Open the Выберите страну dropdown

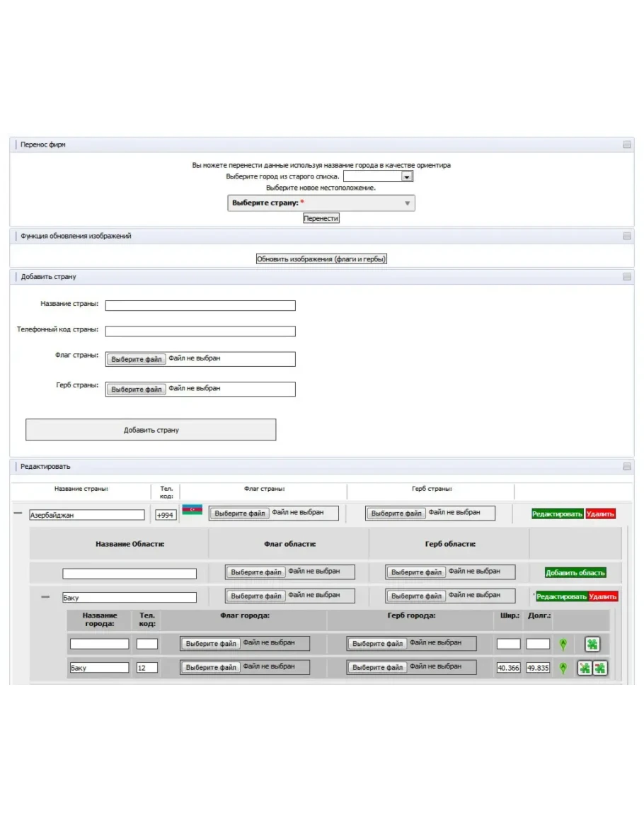coord(321,203)
